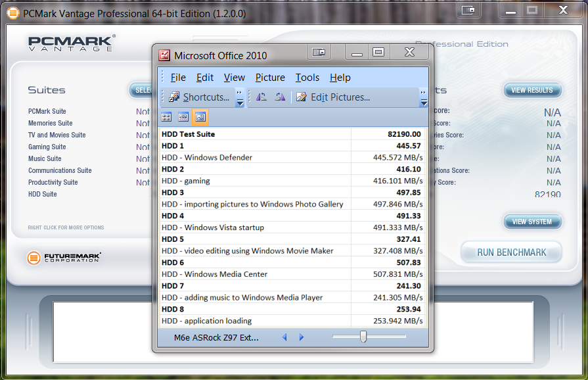Viewport: 588px width, 380px height.
Task: Open the Tools menu
Action: pos(307,78)
